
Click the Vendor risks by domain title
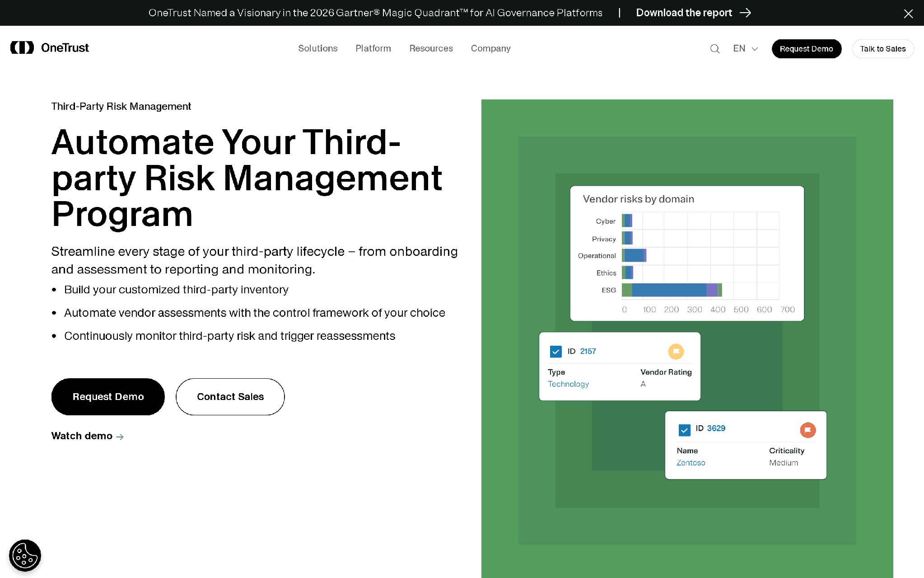pos(638,199)
